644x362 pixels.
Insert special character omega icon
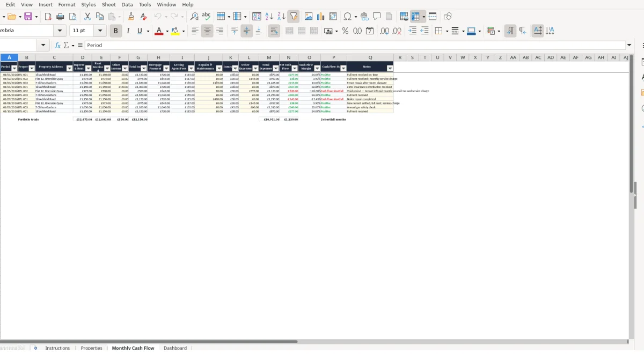pos(347,17)
